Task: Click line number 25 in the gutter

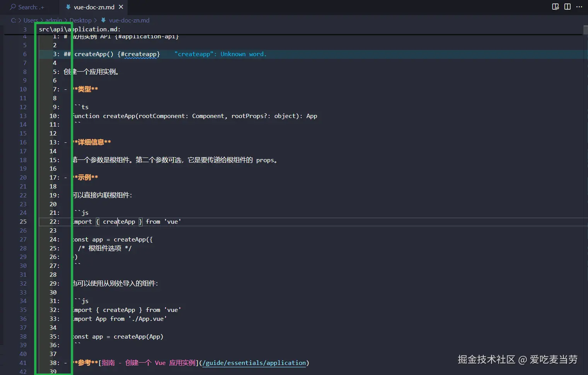Action: point(23,222)
